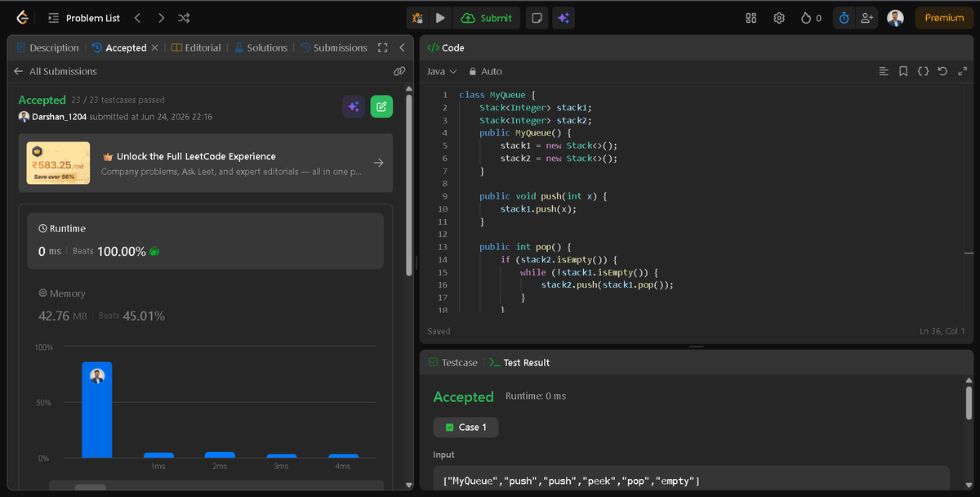Click the purple AI analyze button
This screenshot has width=980, height=497.
tap(354, 106)
